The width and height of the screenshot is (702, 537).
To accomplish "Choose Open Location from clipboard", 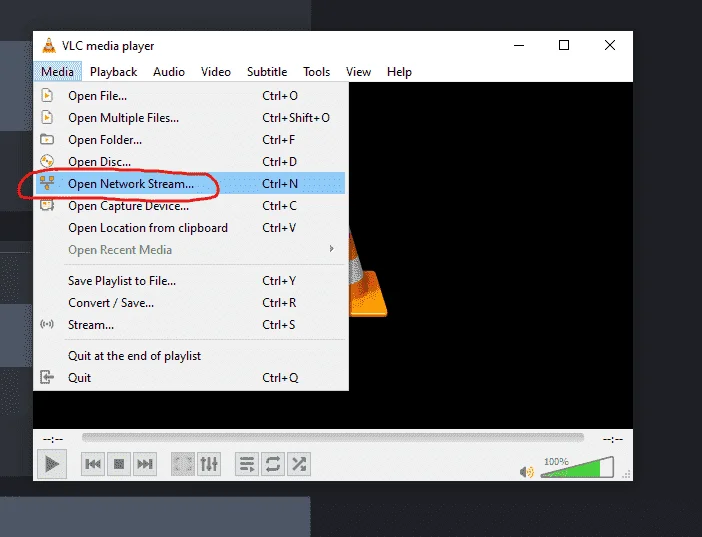I will [x=190, y=228].
